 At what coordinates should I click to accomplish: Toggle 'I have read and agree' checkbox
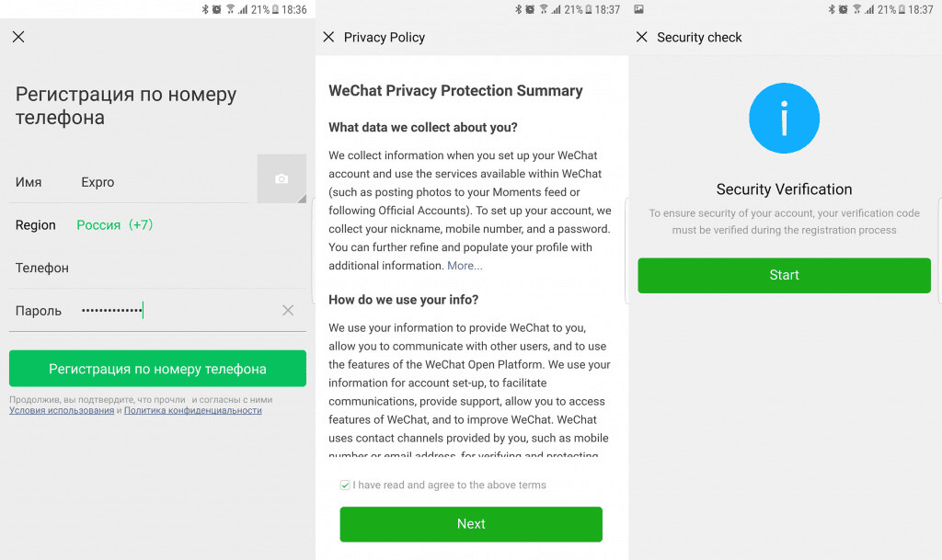point(345,485)
